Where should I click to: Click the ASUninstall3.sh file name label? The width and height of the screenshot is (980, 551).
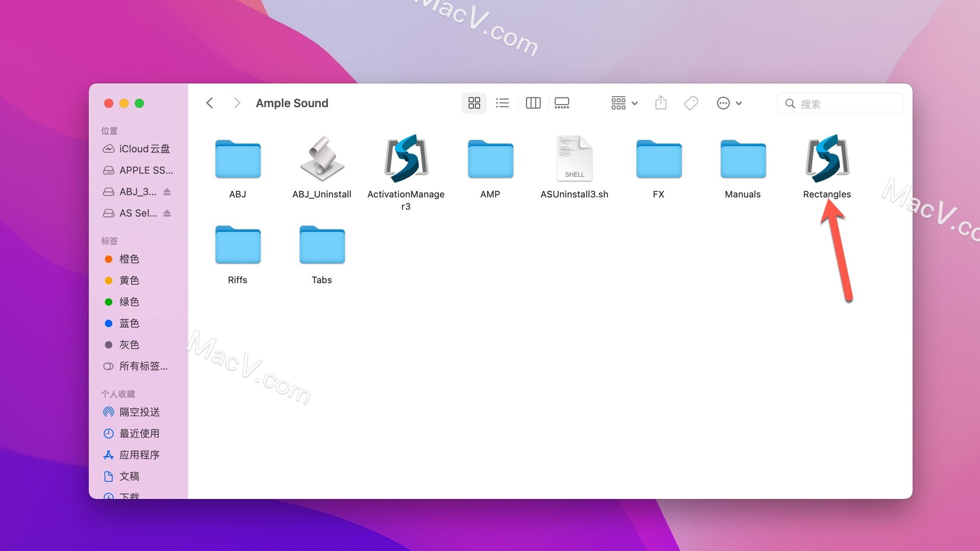pos(575,194)
